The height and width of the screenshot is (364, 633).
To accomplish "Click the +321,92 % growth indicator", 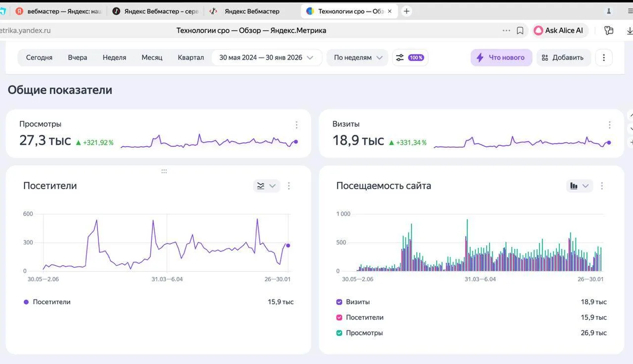I will [94, 143].
